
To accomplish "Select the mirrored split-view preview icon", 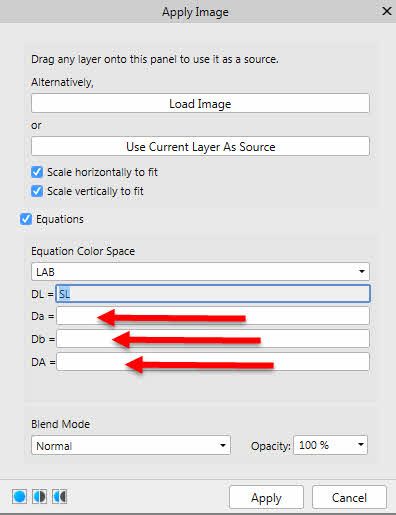I will pos(60,497).
